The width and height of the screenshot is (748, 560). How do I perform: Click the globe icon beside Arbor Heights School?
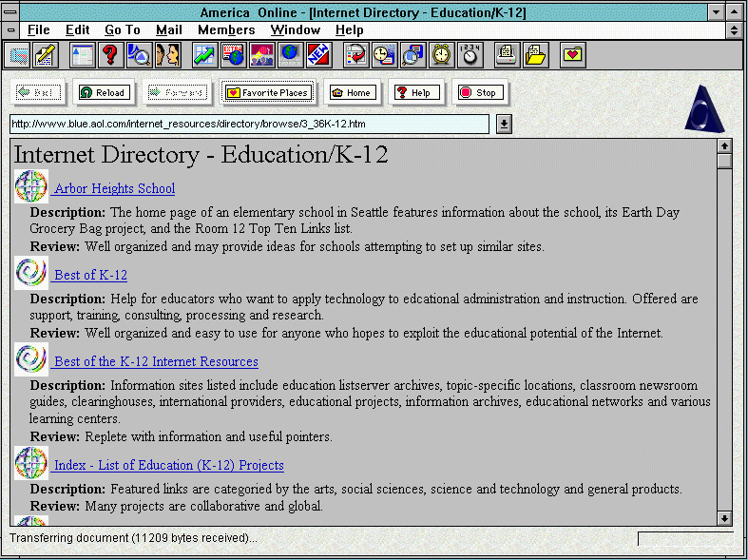31,186
